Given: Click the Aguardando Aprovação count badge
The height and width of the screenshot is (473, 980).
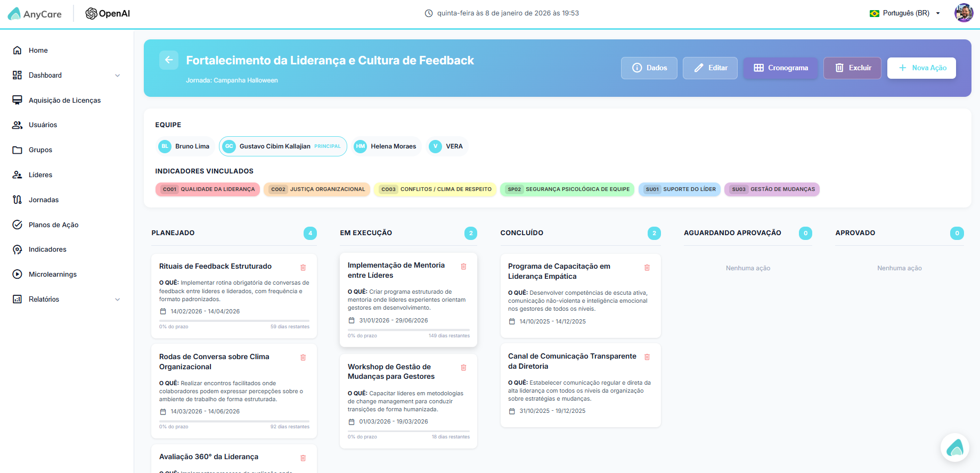Looking at the screenshot, I should [x=805, y=233].
